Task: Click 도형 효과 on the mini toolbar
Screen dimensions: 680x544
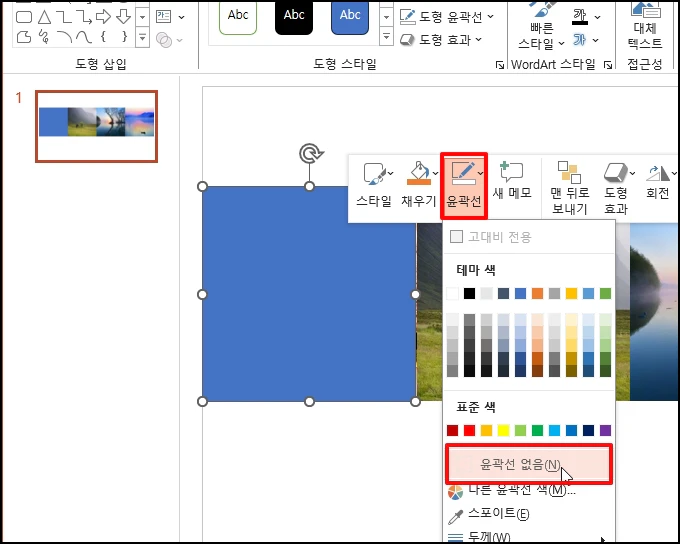Action: tap(616, 188)
